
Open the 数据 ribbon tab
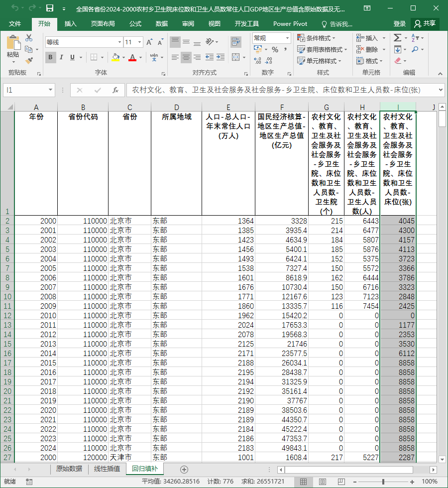tap(162, 24)
